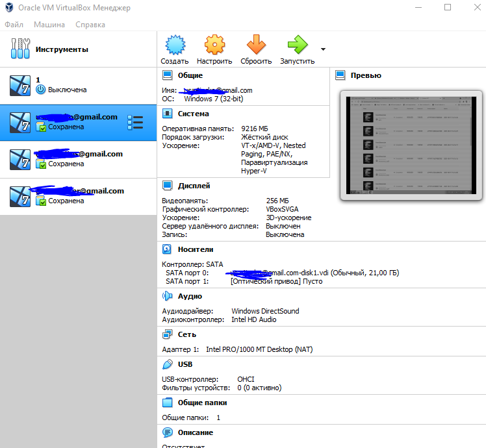
Task: Click the Windows 7 icon of the highlighted saved VM
Action: point(20,123)
